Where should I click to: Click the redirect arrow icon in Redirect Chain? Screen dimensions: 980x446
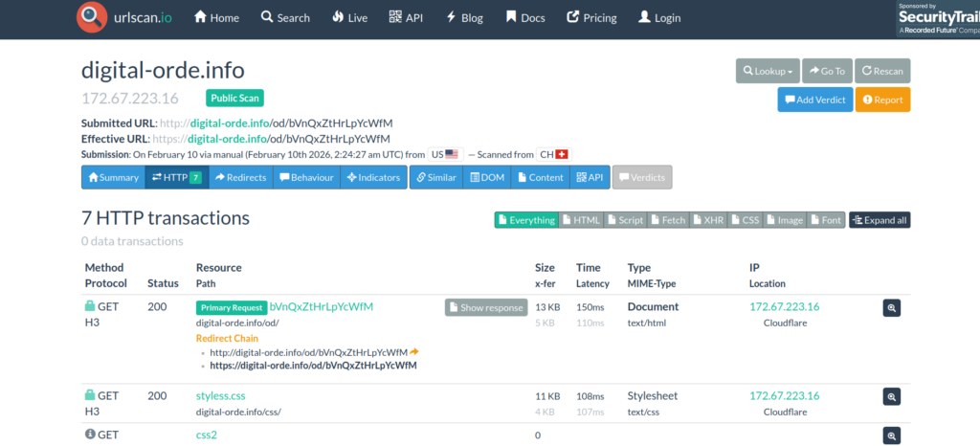click(414, 352)
